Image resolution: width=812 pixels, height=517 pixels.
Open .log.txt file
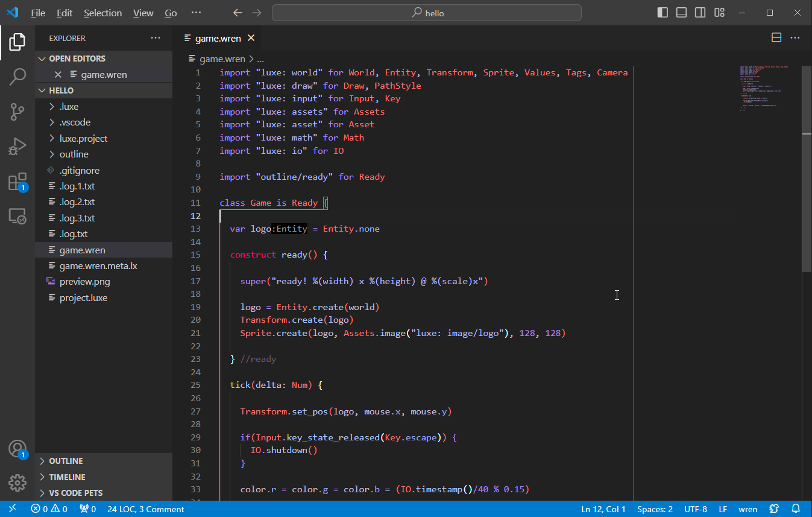[104, 234]
